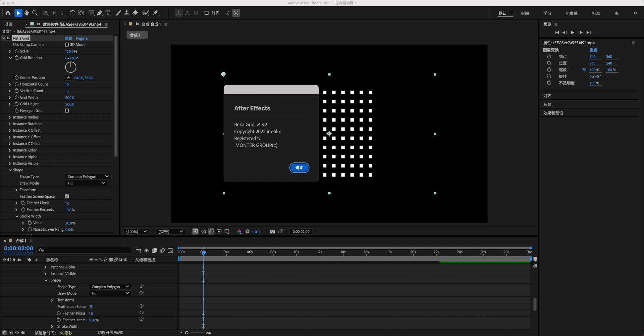Select the Orbit camera tool
The width and height of the screenshot is (644, 336).
click(x=46, y=13)
